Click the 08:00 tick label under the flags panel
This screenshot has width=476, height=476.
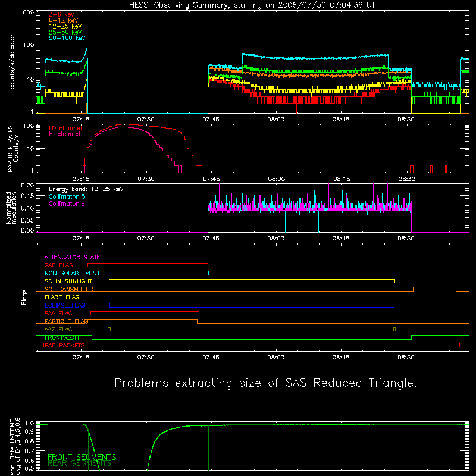(x=276, y=358)
